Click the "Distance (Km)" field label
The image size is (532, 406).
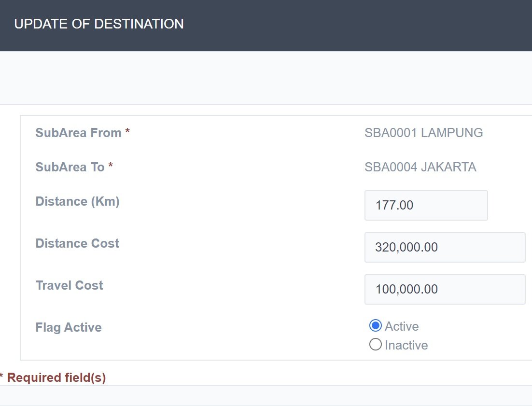click(77, 201)
